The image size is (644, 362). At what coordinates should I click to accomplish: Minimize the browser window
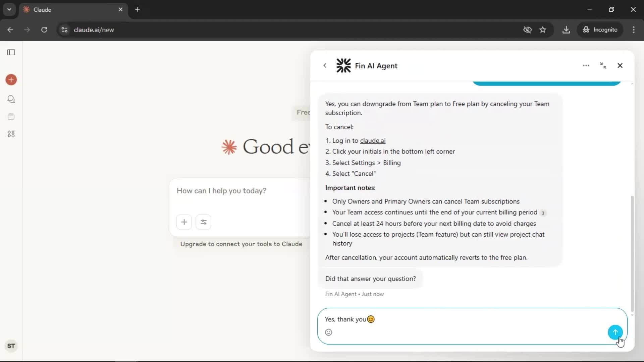(590, 10)
